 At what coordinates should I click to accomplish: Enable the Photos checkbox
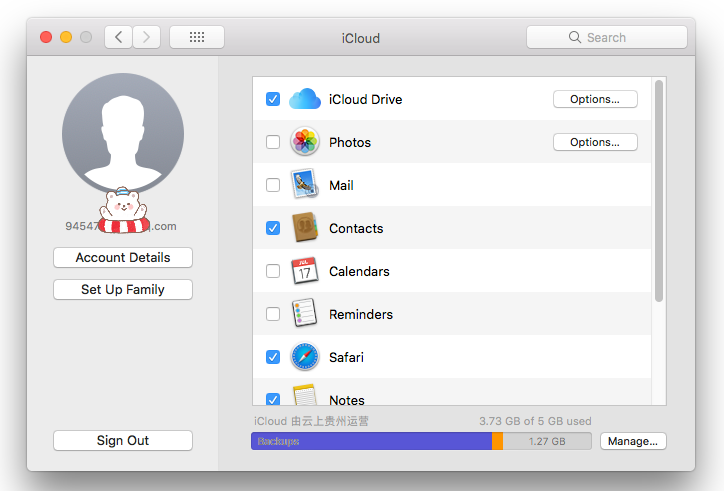[273, 142]
